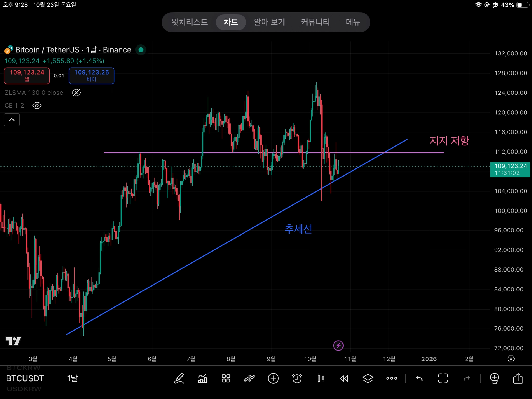Screen dimensions: 532x399
Task: Toggle fullscreen mode icon
Action: click(443, 378)
